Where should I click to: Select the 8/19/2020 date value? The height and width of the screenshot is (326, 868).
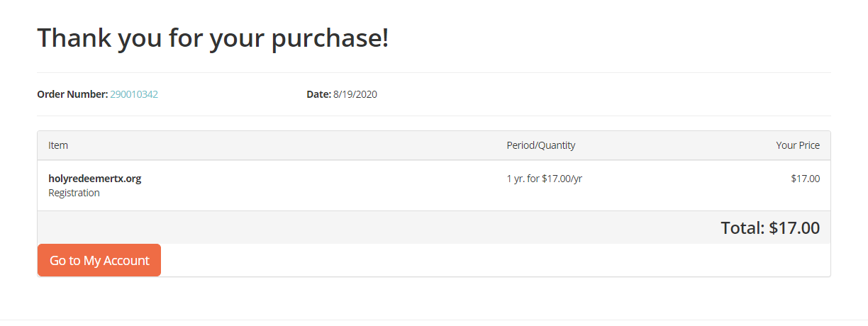pos(355,94)
